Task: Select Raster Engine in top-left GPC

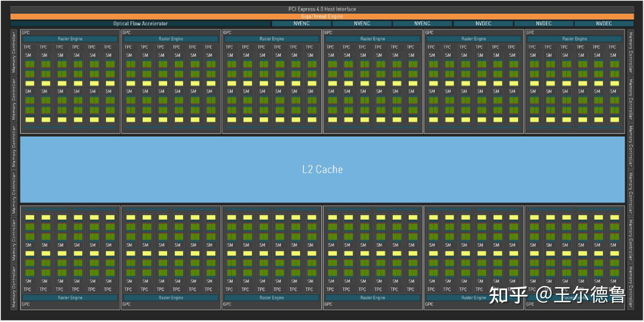Action: (x=70, y=39)
